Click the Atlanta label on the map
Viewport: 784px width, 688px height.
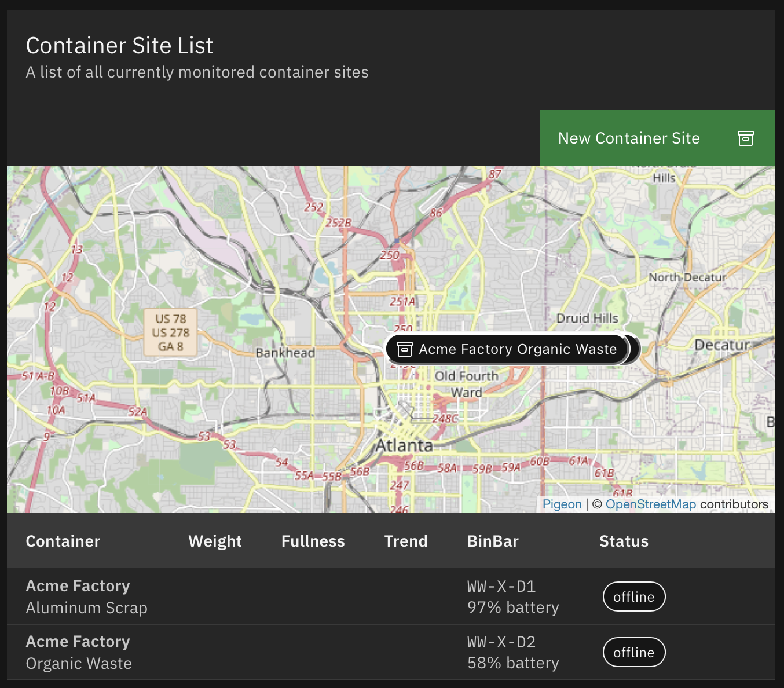404,445
